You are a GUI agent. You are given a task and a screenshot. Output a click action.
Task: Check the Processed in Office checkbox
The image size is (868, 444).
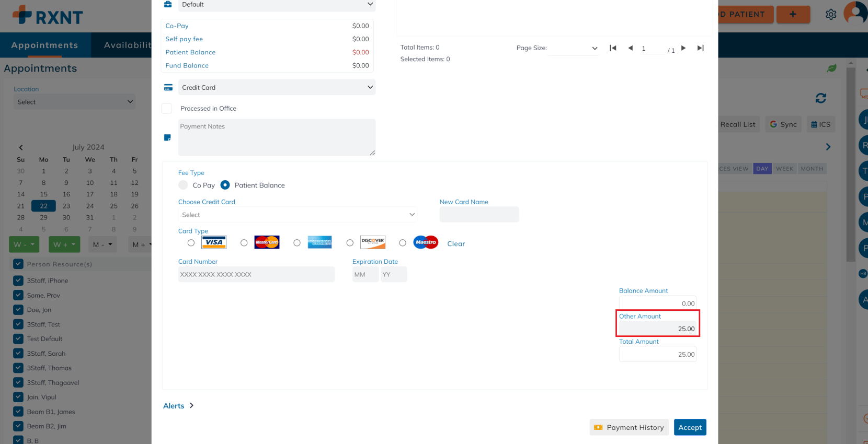pyautogui.click(x=167, y=109)
